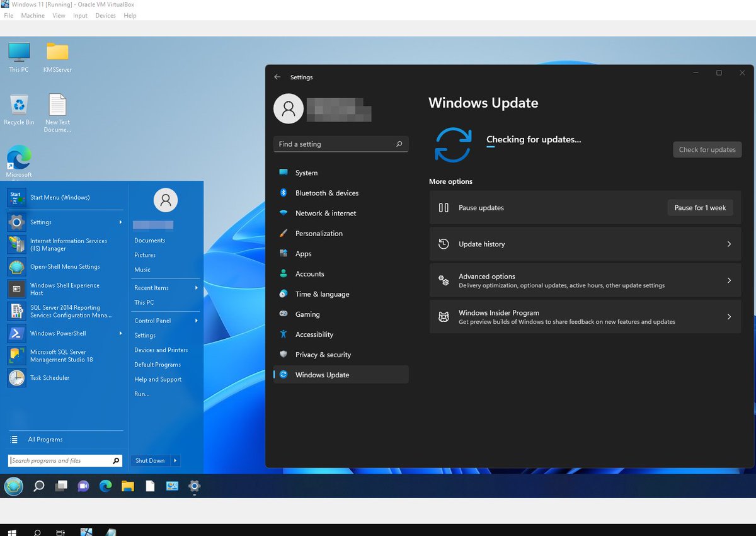Open Microsoft Edge desktop shortcut
The height and width of the screenshot is (536, 756).
click(19, 162)
